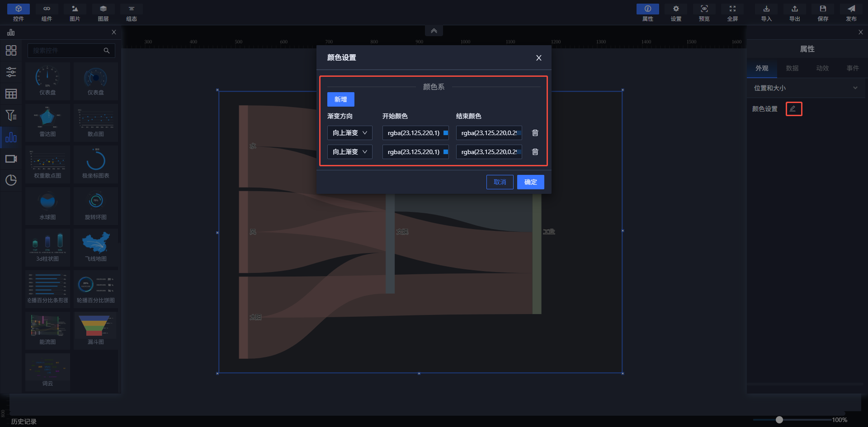Click the 颜色设置 edit pencil icon
This screenshot has width=868, height=427.
[793, 109]
